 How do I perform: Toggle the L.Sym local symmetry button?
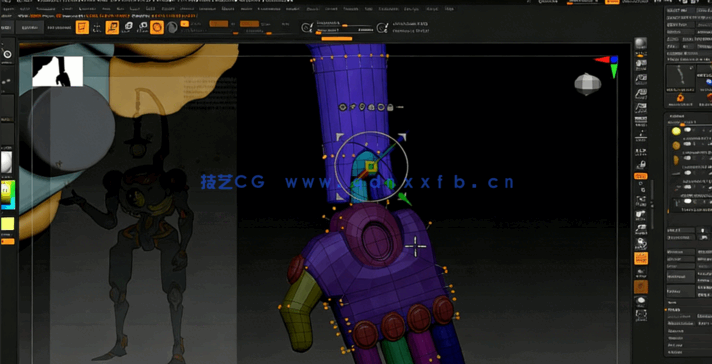pos(641,151)
